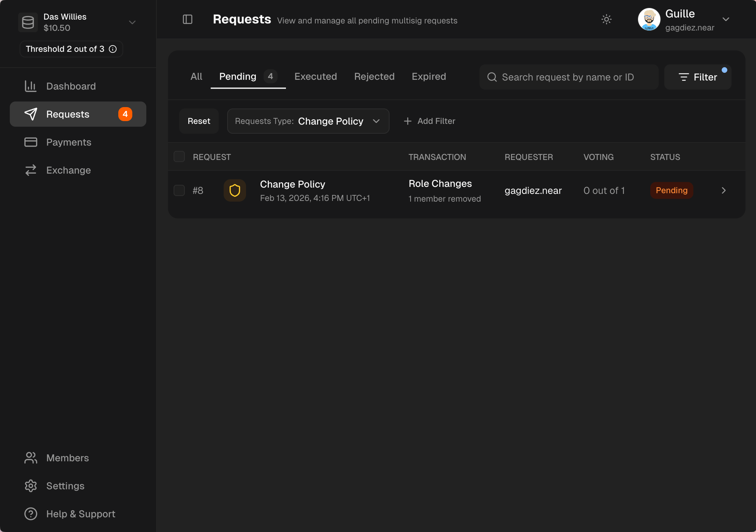Switch theme using sun icon
Screen dimensions: 756x532
[x=606, y=19]
